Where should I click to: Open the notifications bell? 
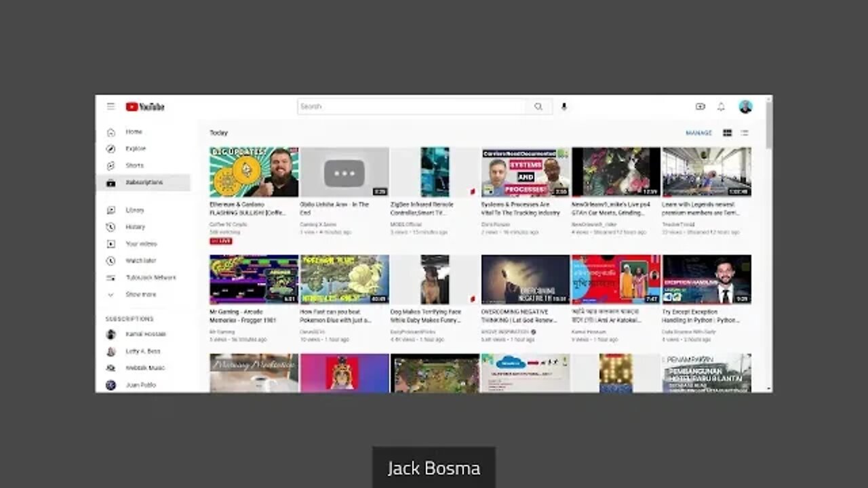coord(721,106)
